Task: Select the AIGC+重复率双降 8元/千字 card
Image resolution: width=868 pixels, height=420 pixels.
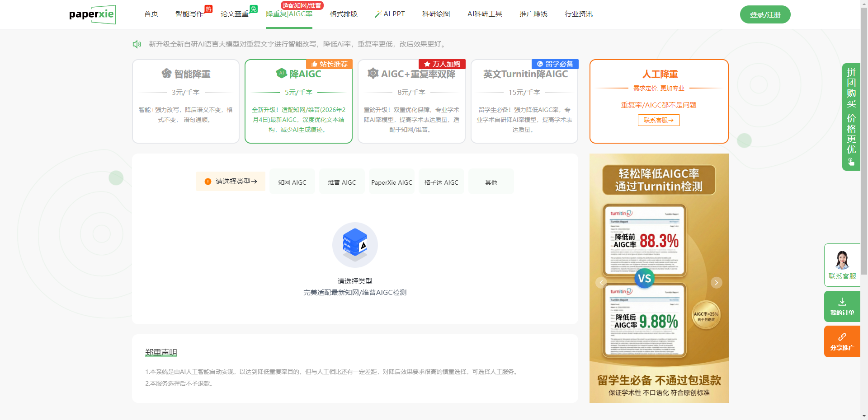Action: point(411,102)
